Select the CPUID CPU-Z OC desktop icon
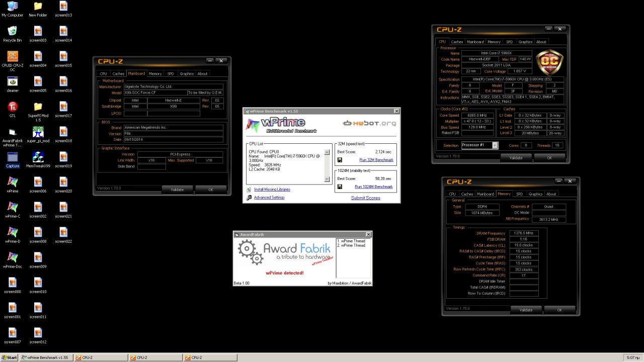The height and width of the screenshot is (362, 644). pos(13,56)
